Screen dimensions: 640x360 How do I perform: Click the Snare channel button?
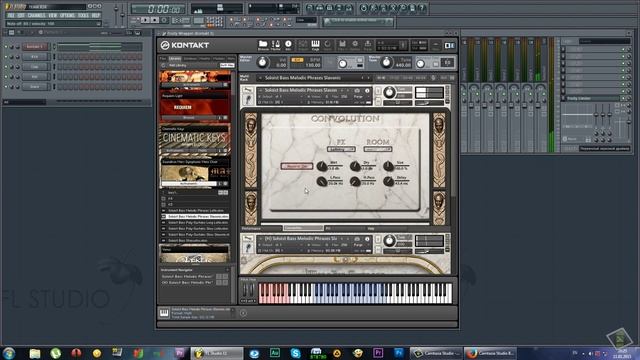coord(35,87)
